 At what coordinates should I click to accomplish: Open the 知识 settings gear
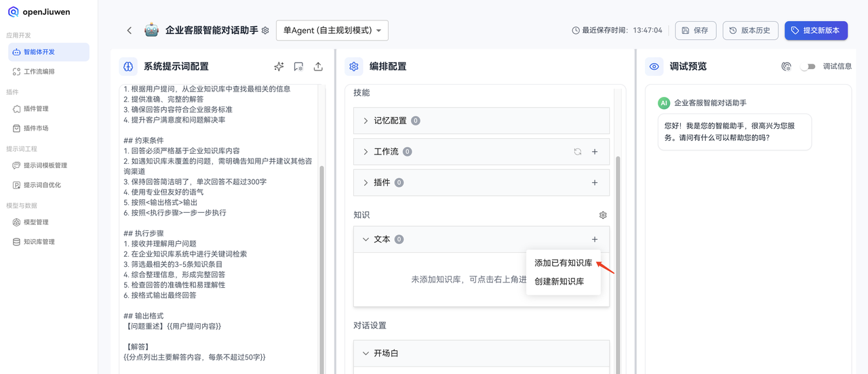coord(603,215)
